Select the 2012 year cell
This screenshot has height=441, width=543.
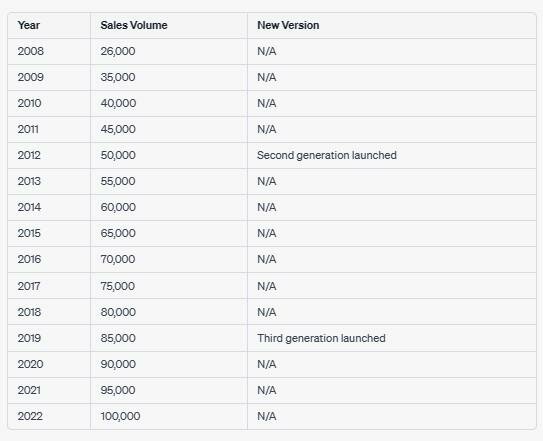click(49, 155)
